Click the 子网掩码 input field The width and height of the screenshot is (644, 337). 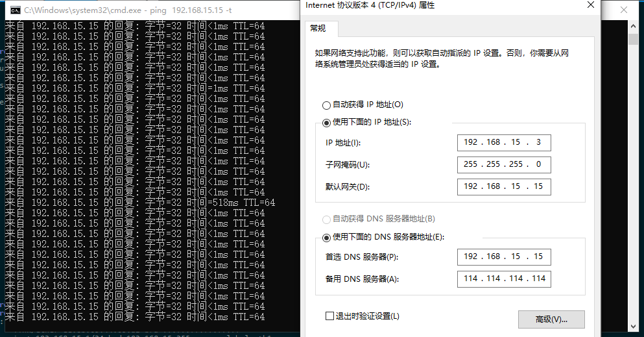[503, 165]
